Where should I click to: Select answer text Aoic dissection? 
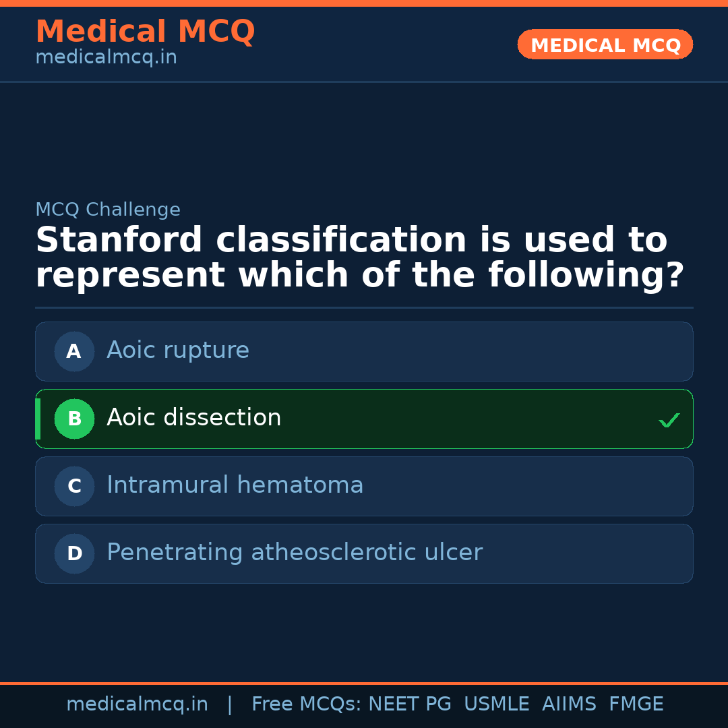coord(193,418)
